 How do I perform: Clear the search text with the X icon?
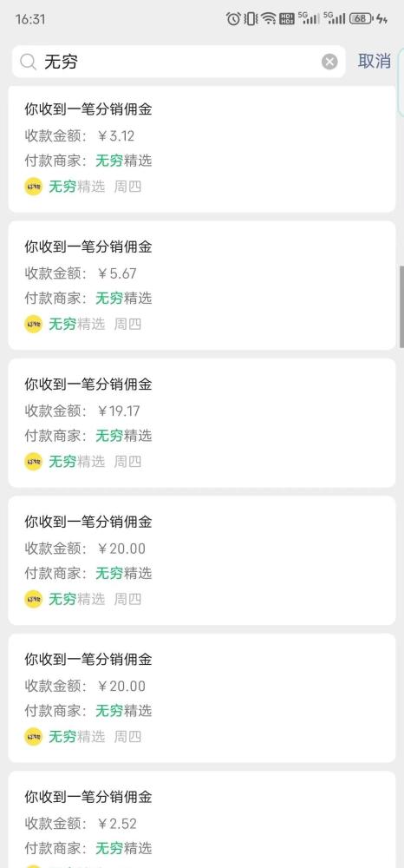click(x=329, y=62)
